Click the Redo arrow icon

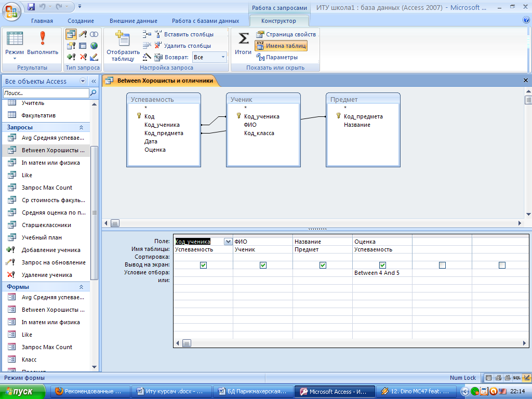click(59, 6)
